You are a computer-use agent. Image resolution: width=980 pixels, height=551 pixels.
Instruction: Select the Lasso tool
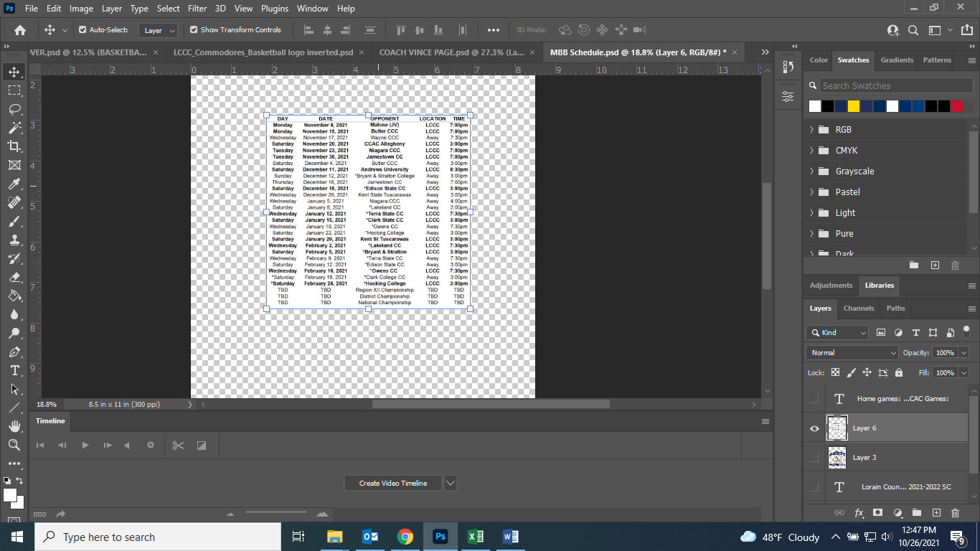14,109
